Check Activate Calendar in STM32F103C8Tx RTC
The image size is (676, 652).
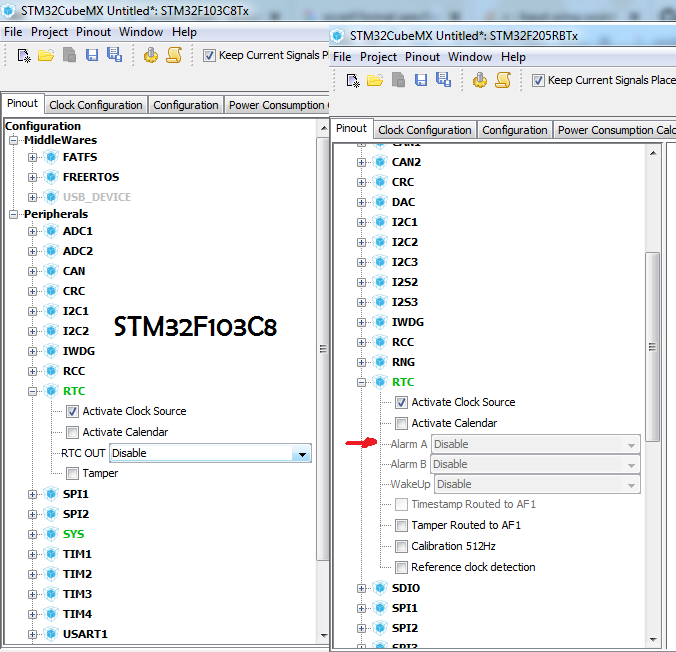72,432
